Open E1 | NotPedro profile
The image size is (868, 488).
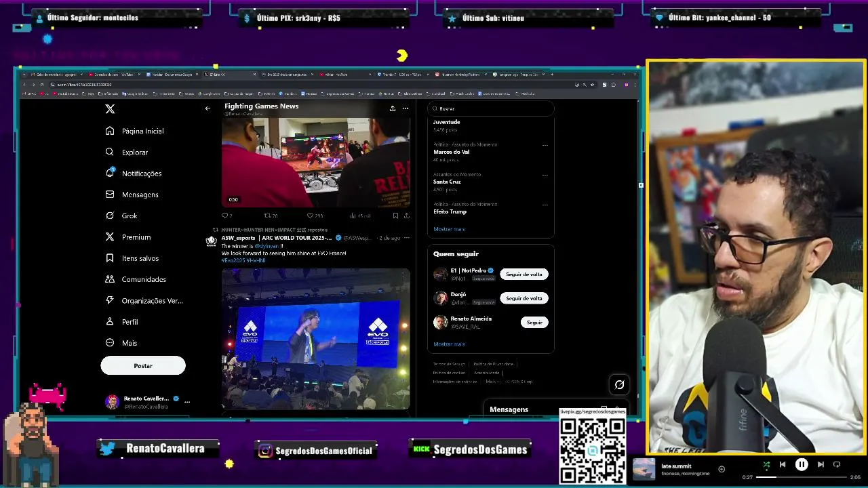click(469, 270)
